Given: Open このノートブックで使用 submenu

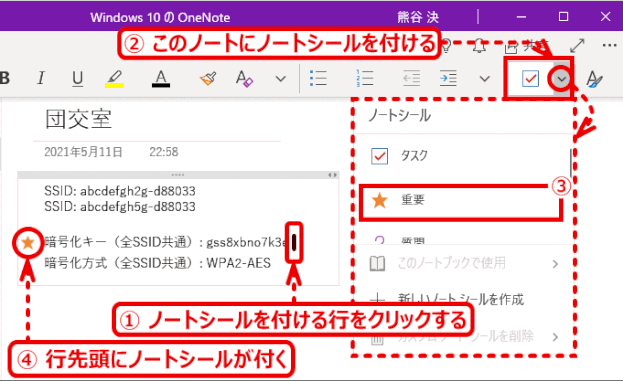Looking at the screenshot, I should [463, 263].
